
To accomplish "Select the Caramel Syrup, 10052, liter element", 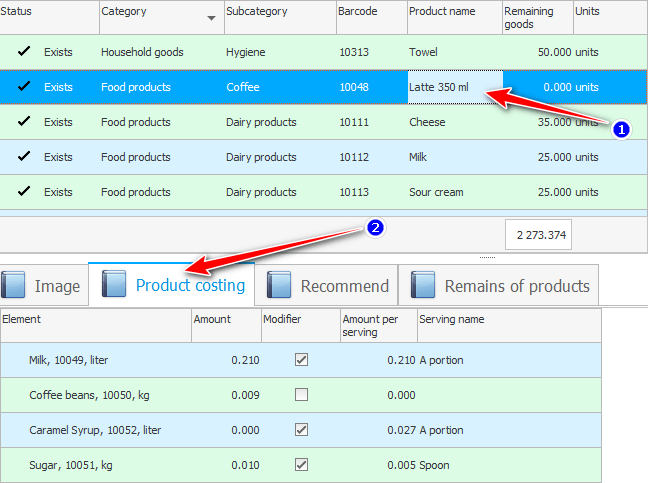I will 95,430.
